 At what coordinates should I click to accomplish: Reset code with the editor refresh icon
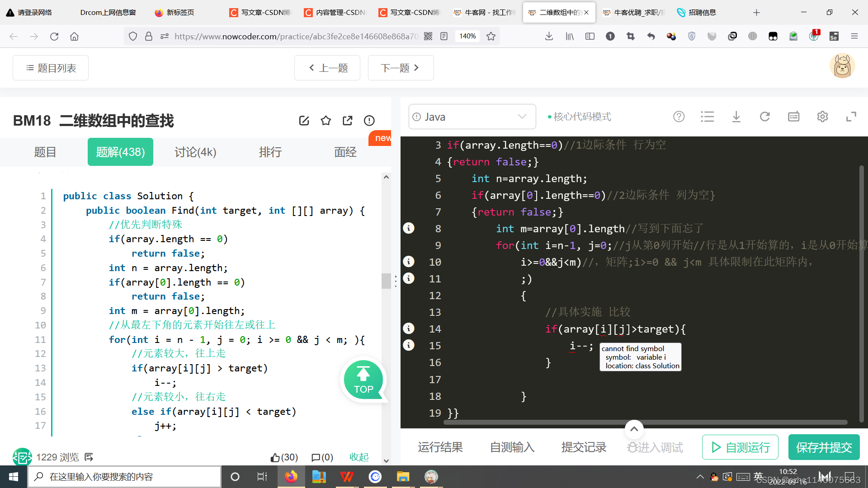[x=764, y=117]
